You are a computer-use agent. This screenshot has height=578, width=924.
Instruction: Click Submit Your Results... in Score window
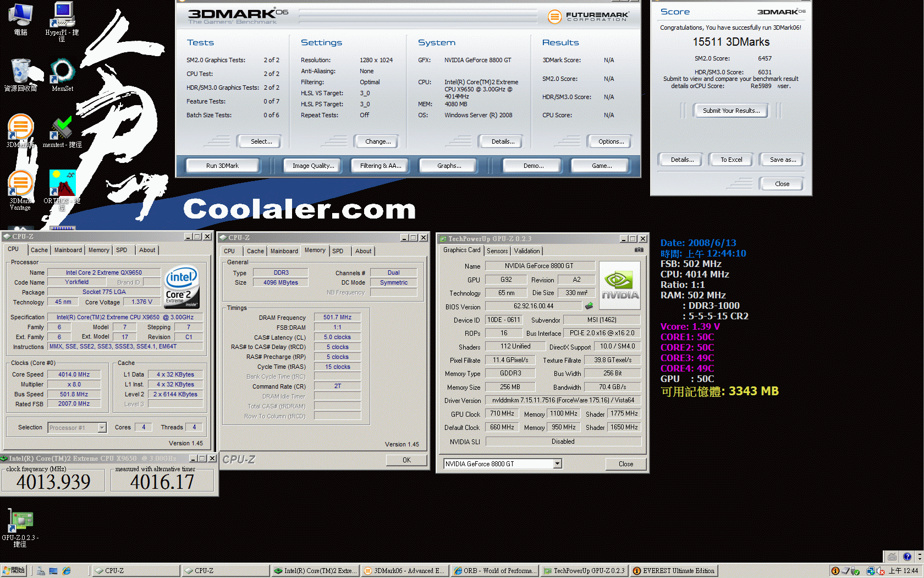[x=731, y=111]
